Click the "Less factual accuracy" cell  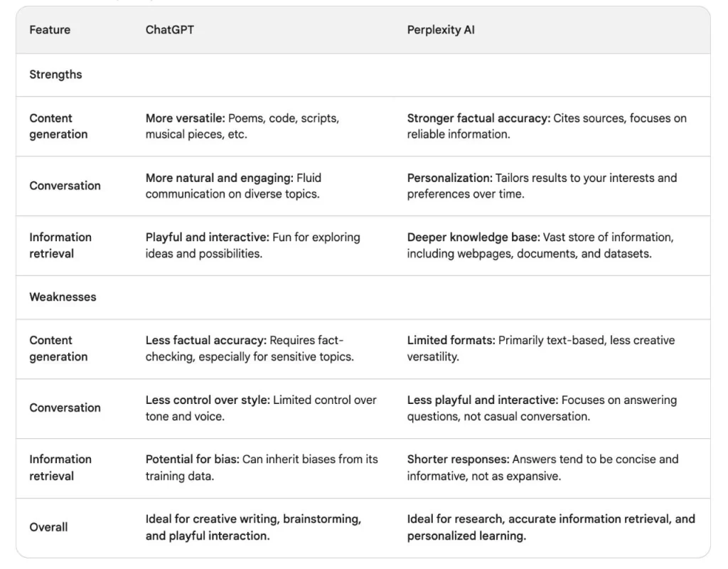(x=249, y=349)
